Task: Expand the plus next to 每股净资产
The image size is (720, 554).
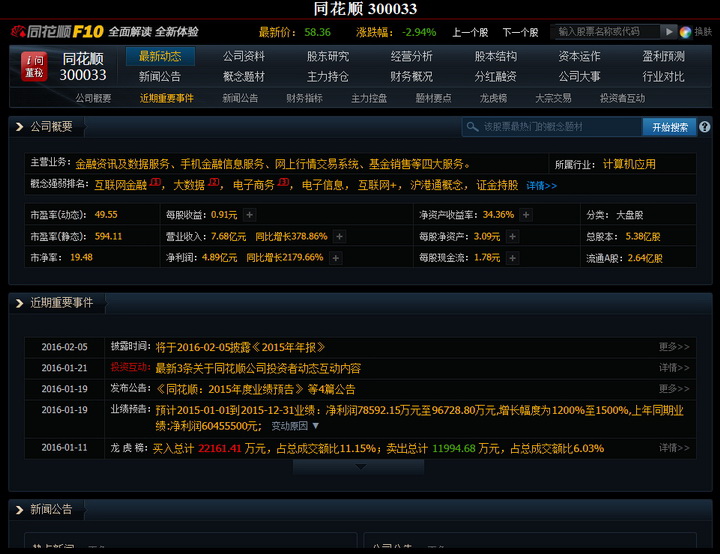Action: 512,237
